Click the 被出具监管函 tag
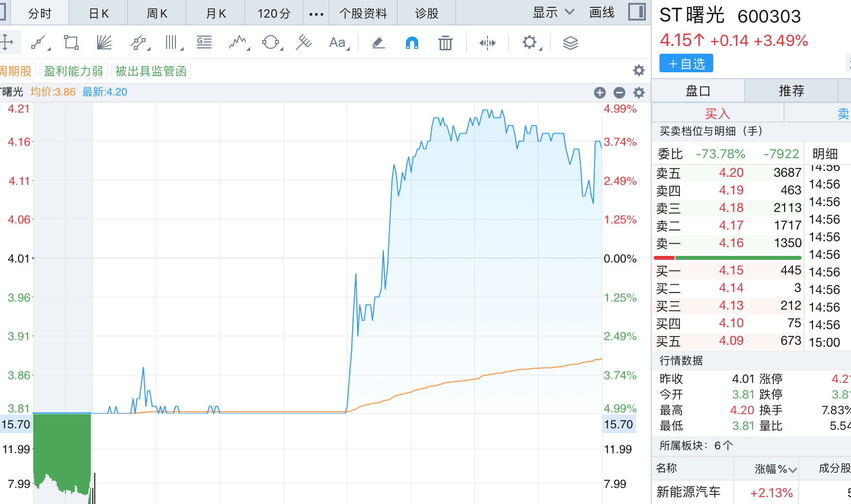Screen dimensions: 851x504 [151, 71]
